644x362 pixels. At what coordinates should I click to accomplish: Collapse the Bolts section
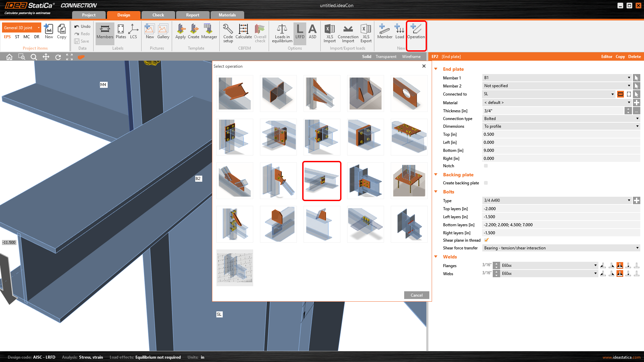(436, 192)
